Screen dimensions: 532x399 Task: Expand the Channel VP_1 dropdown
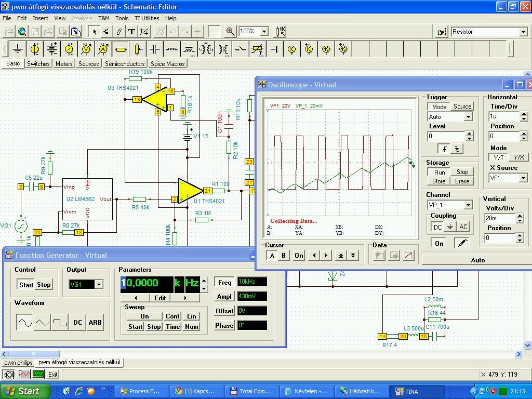pyautogui.click(x=468, y=205)
